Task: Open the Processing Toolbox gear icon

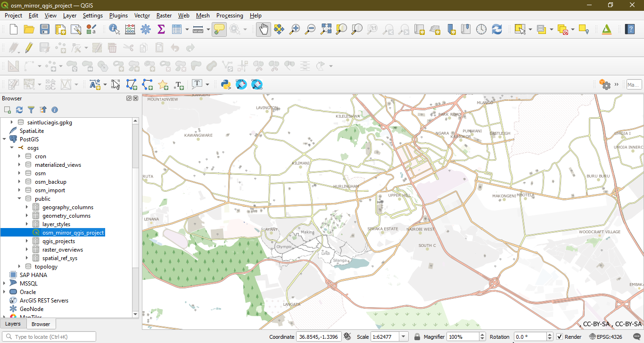Action: click(146, 29)
